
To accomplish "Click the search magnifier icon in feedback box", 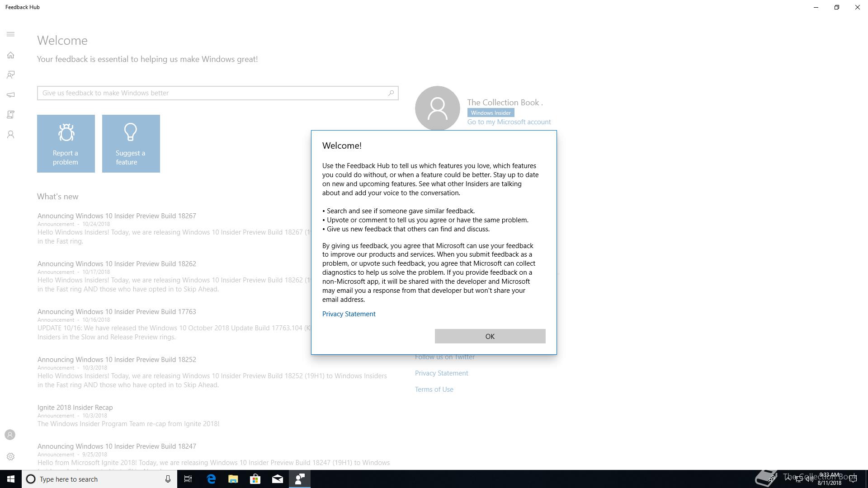I will tap(391, 93).
